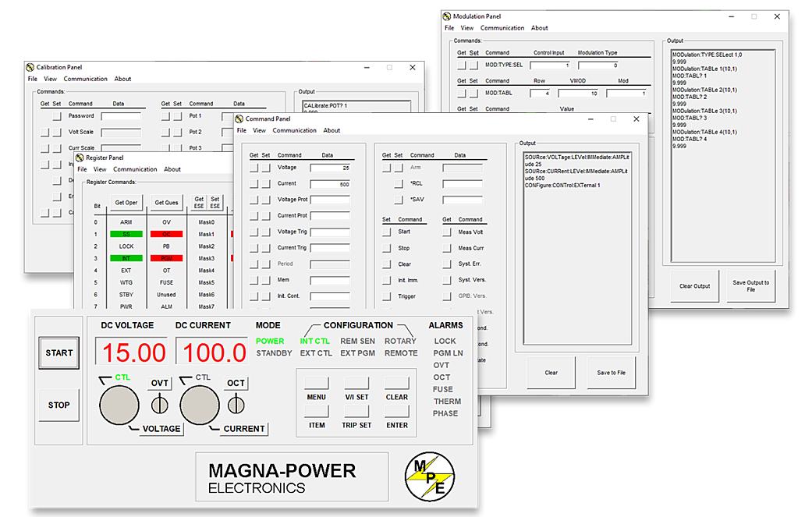Image resolution: width=812 pixels, height=517 pixels.
Task: Open the Communication menu in Calibration Panel
Action: pos(86,79)
